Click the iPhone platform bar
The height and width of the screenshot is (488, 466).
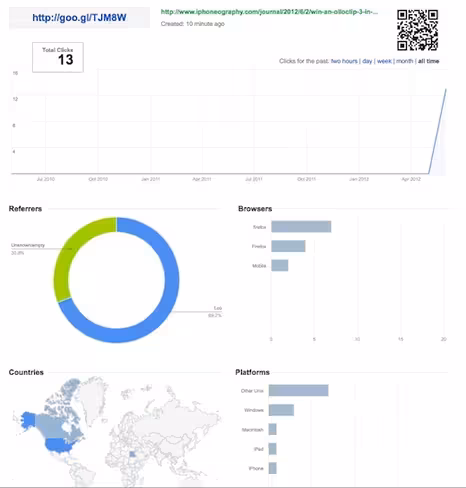[x=272, y=468]
